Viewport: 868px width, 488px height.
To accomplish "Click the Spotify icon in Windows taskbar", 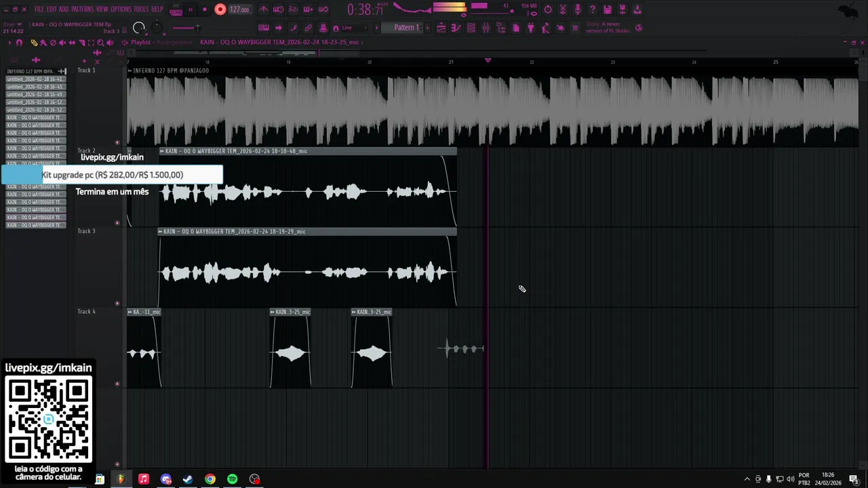I will (x=233, y=479).
